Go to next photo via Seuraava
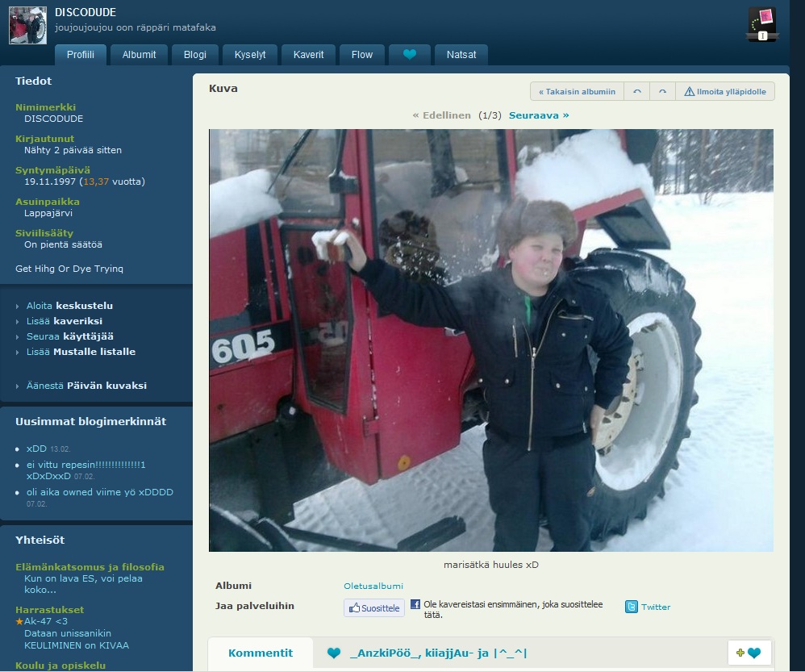Viewport: 805px width, 672px height. (539, 115)
